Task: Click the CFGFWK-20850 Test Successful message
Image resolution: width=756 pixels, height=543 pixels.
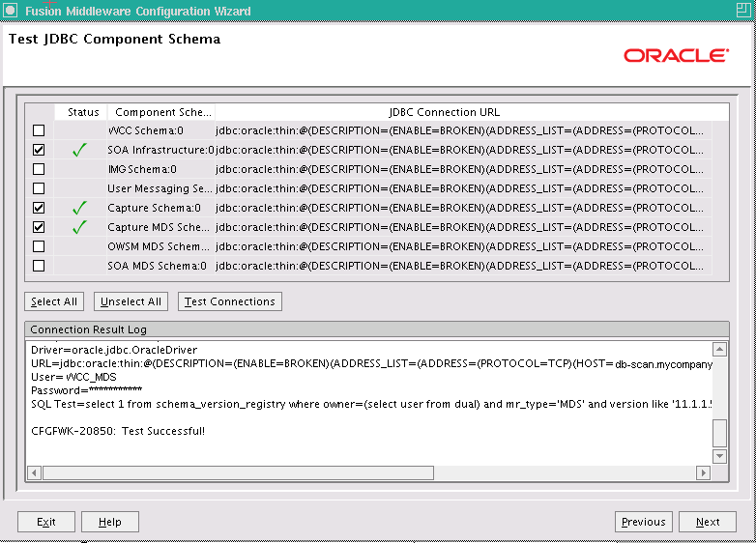Action: (118, 431)
